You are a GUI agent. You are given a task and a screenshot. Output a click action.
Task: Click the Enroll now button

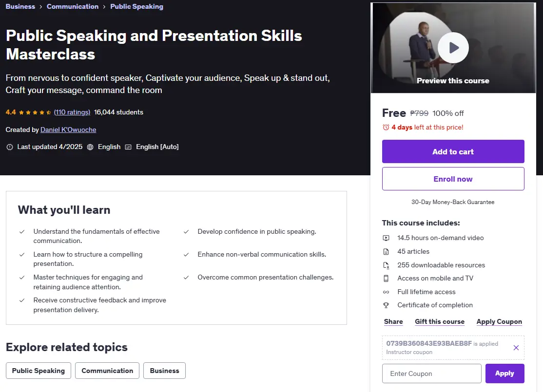(x=453, y=179)
